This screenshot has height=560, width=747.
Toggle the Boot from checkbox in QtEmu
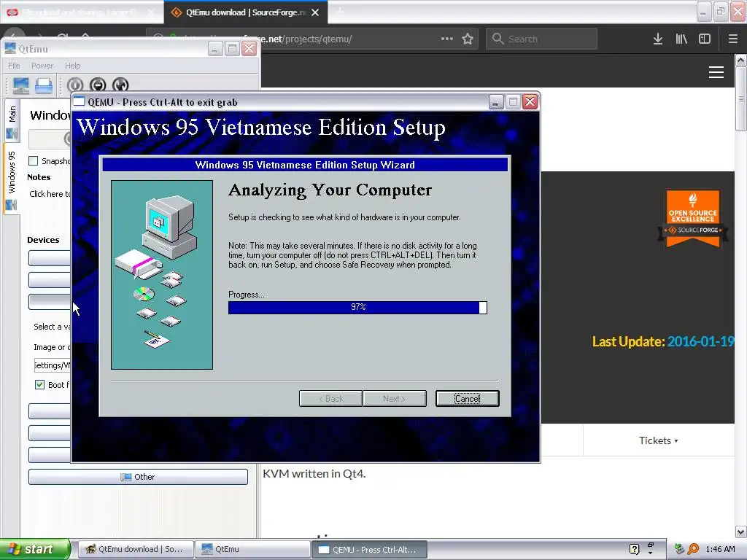click(x=39, y=385)
